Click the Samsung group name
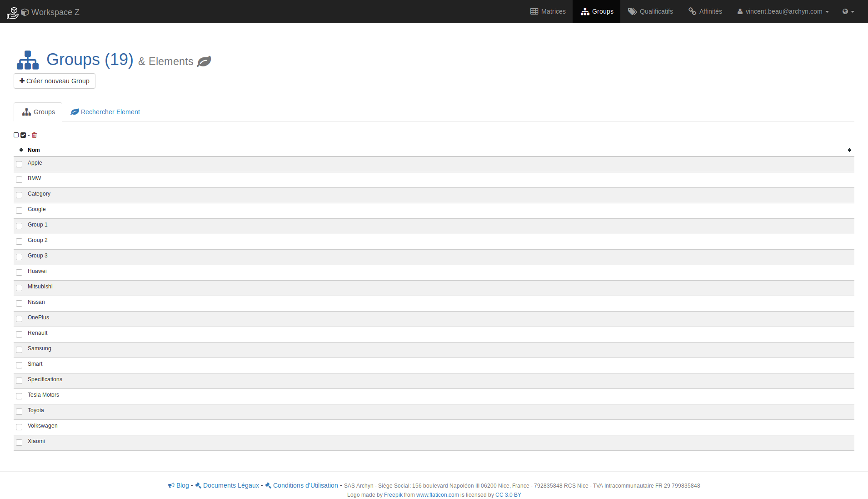Viewport: 868px width, 499px height. (x=40, y=348)
